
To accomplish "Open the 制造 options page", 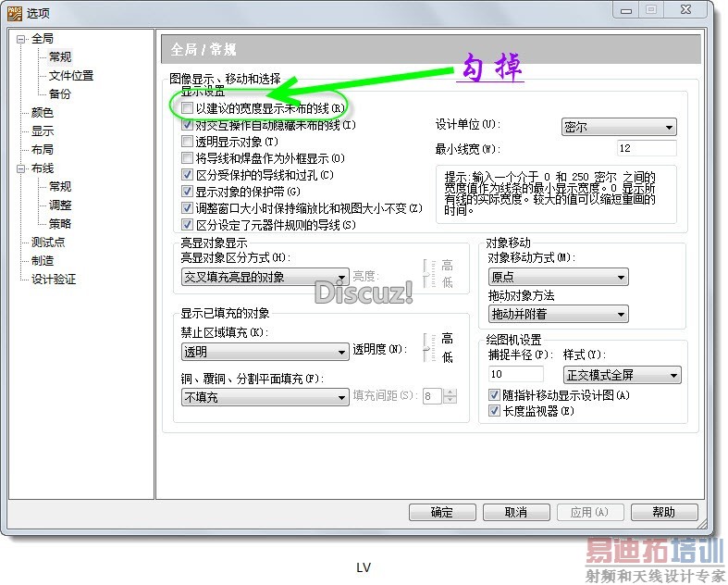I will (x=42, y=261).
